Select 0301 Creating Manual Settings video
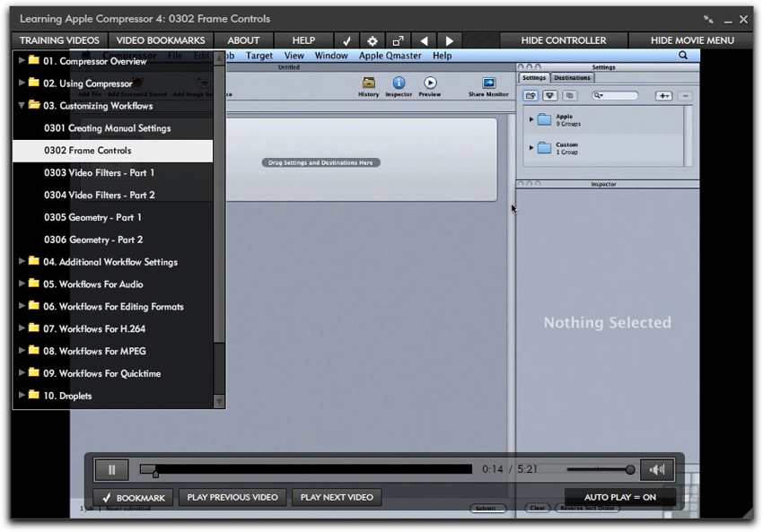This screenshot has height=532, width=763. pos(113,128)
